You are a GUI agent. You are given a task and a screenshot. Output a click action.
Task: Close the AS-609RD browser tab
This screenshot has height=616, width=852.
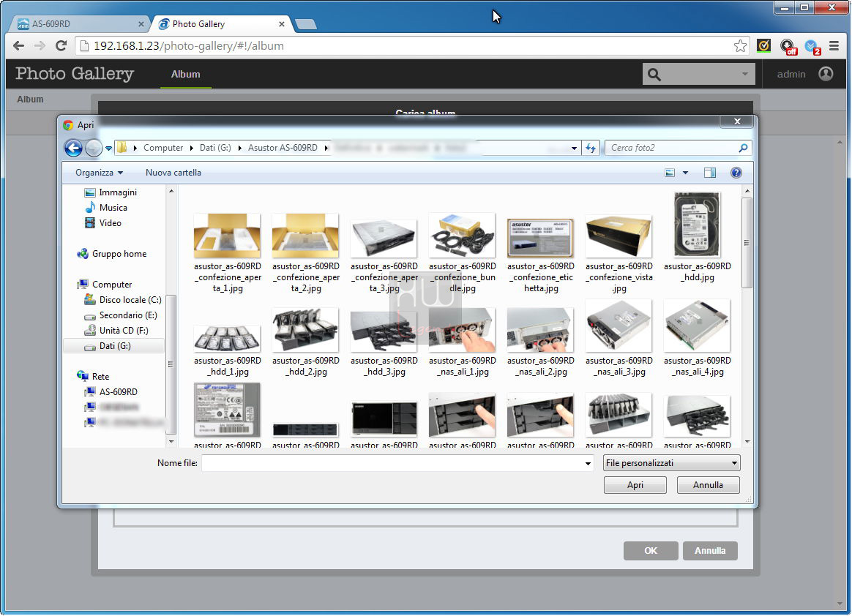point(141,24)
